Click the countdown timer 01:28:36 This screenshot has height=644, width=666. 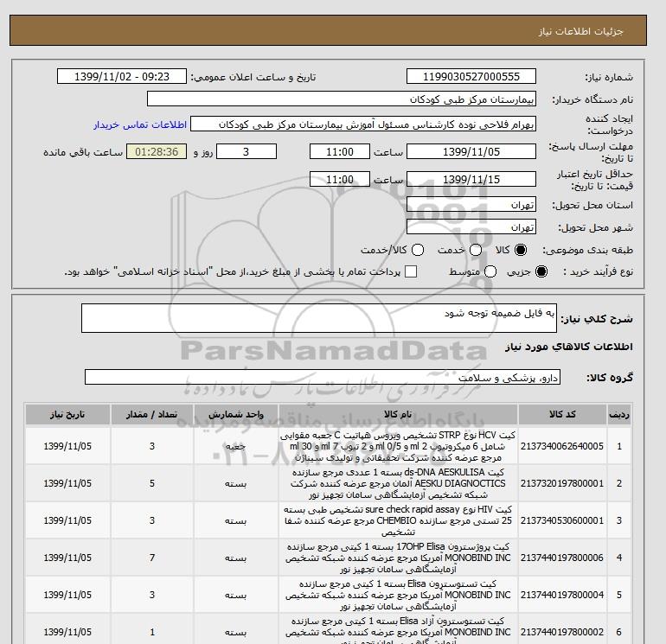click(157, 151)
